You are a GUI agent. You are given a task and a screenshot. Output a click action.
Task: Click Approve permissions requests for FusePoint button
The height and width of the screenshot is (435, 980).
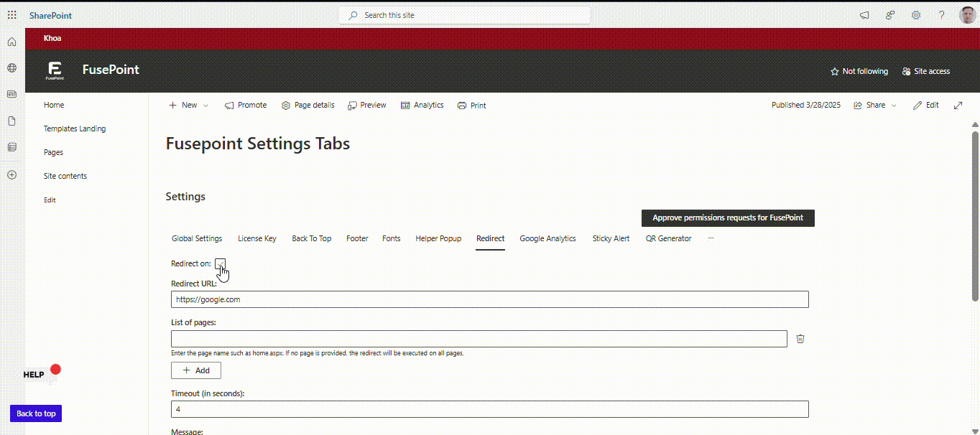727,217
